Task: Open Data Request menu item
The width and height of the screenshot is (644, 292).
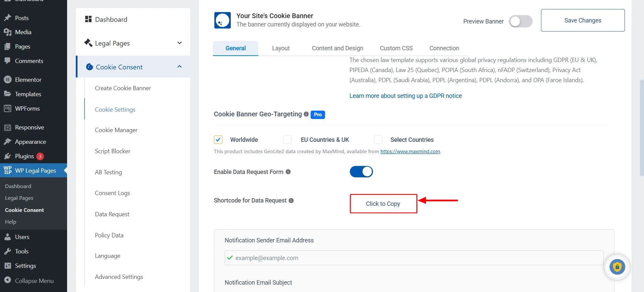Action: click(112, 214)
